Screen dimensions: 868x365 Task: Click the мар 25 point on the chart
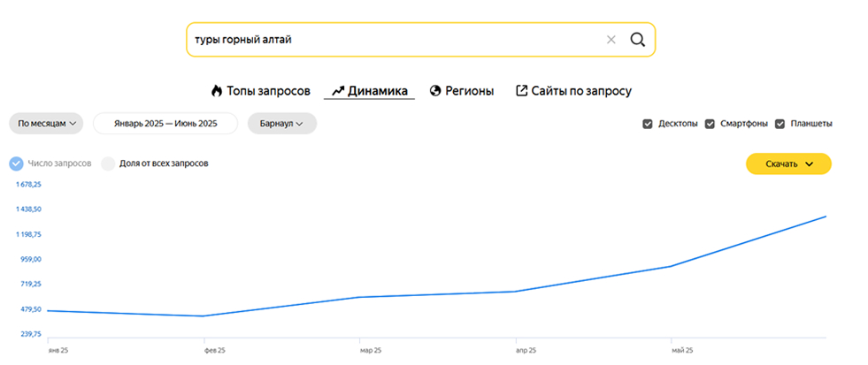[360, 297]
